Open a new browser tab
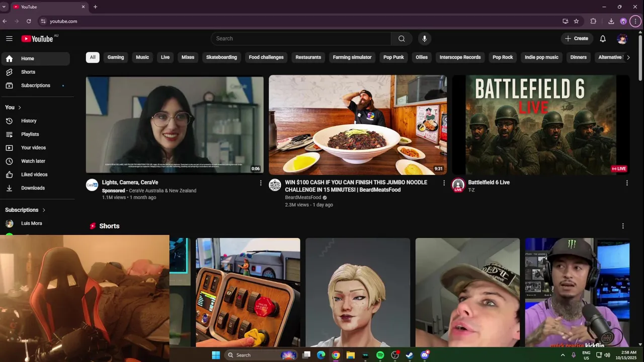 [x=95, y=7]
